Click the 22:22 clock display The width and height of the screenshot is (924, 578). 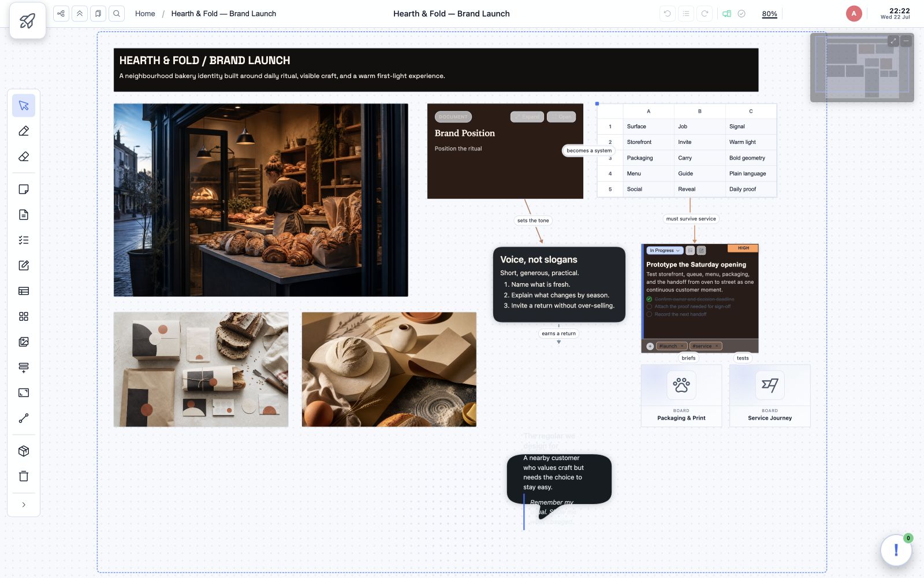click(x=899, y=11)
